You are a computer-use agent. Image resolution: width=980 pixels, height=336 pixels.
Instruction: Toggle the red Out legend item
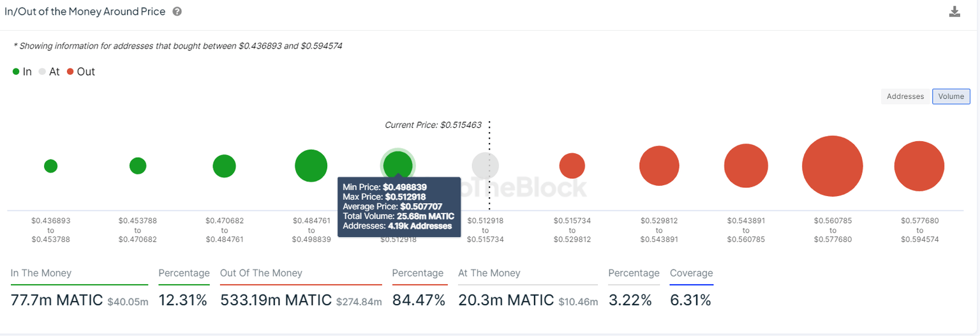click(x=80, y=72)
